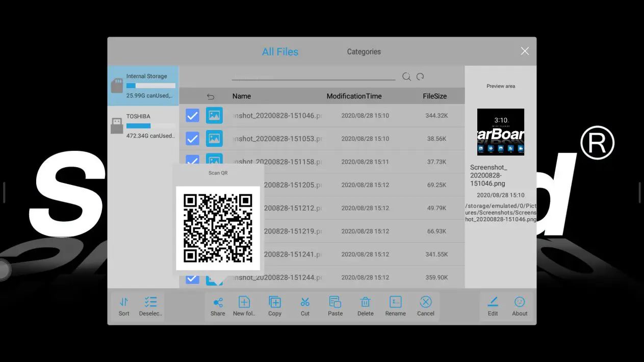Screen dimensions: 644x362
Task: Click the Paste icon
Action: [335, 302]
